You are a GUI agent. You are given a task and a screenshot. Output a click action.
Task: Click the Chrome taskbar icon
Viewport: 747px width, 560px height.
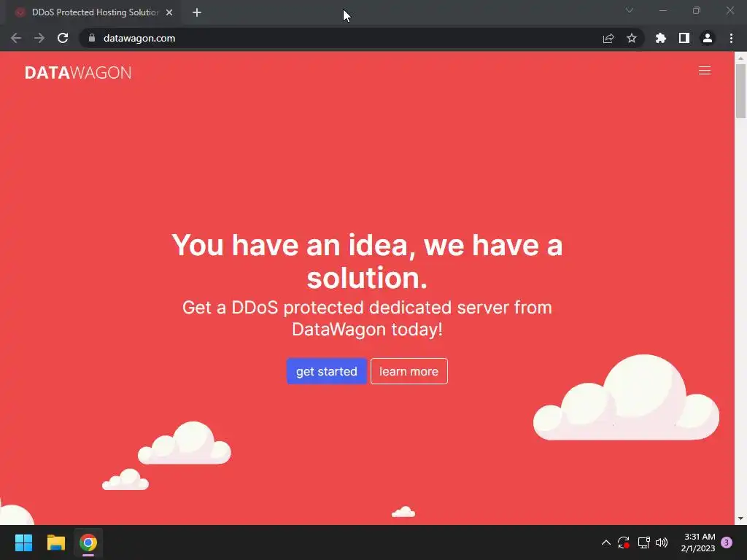(x=88, y=542)
